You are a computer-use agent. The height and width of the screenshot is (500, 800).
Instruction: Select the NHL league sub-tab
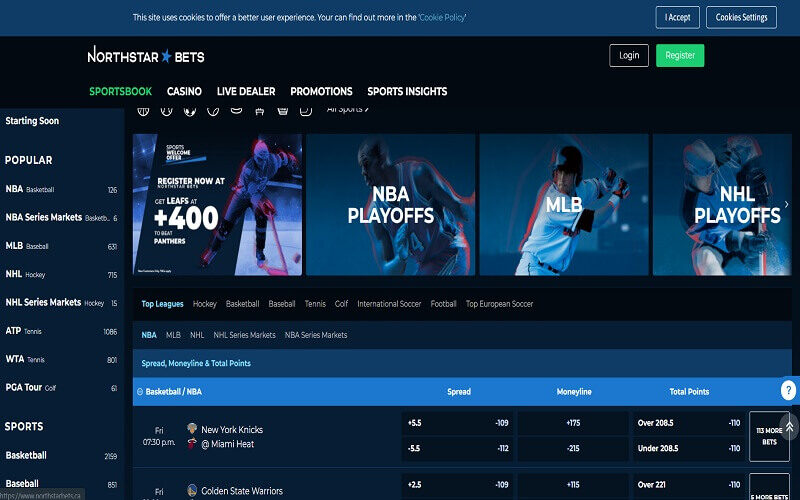[x=197, y=335]
